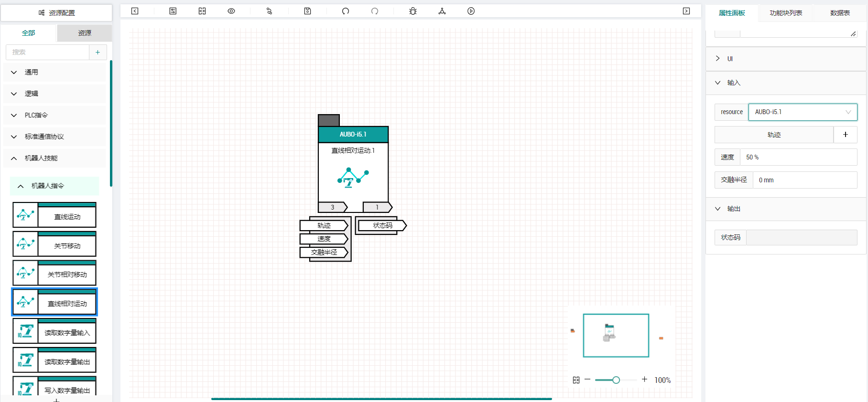The height and width of the screenshot is (402, 868).
Task: Switch to 数据表 tab
Action: [x=840, y=13]
